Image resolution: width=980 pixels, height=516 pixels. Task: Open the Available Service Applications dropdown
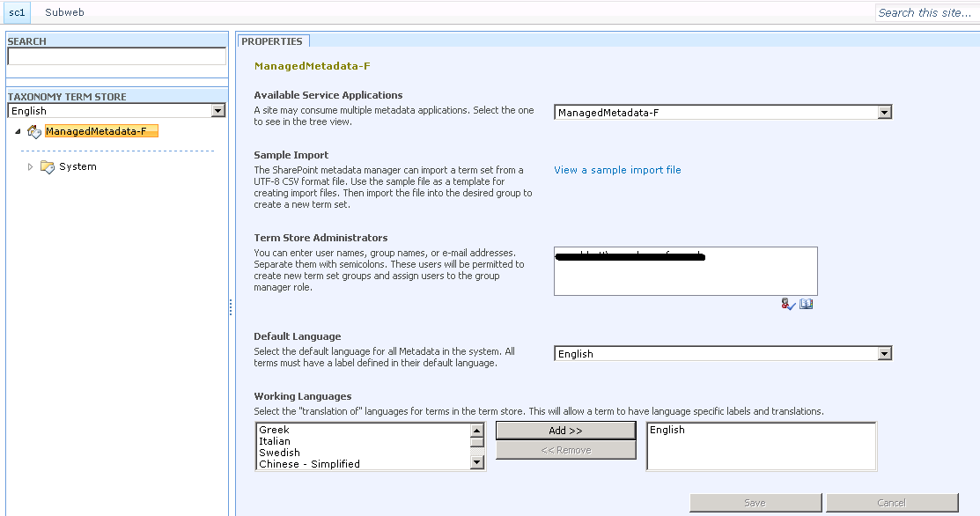click(x=884, y=112)
